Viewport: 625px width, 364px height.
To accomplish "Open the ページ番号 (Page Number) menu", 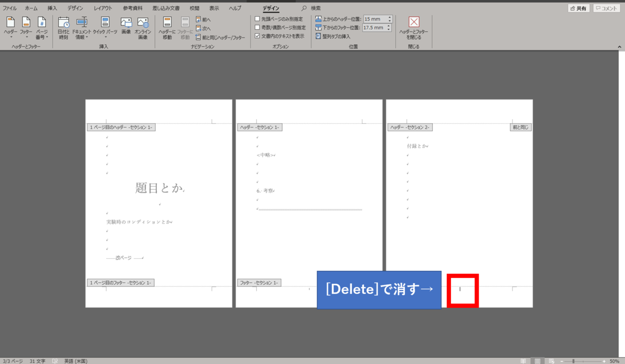I will tap(42, 28).
